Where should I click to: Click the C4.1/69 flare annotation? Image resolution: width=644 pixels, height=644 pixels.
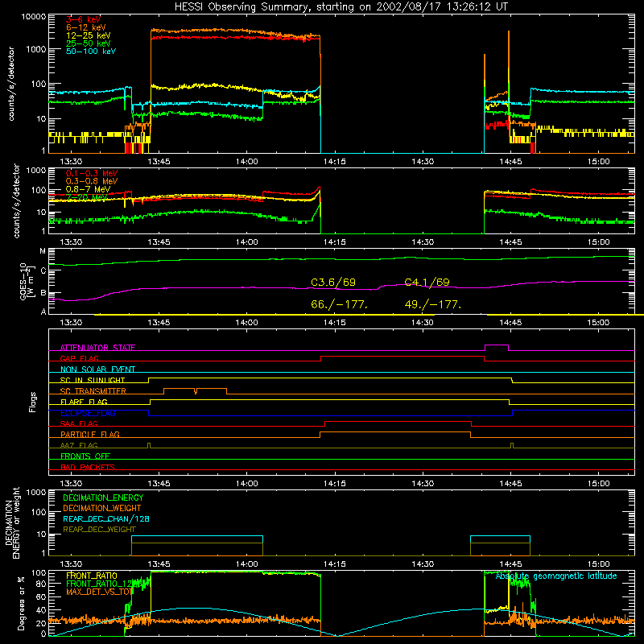coord(427,283)
